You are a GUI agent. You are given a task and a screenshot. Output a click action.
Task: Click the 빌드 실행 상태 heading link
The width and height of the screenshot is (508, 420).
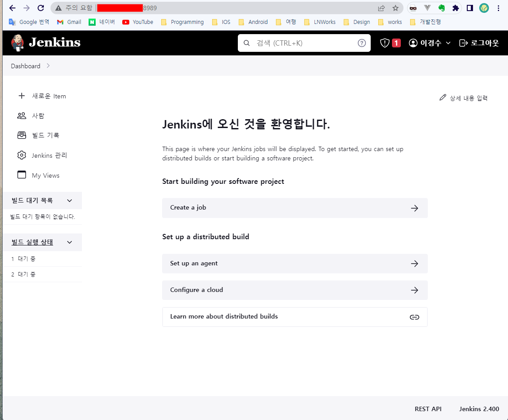32,242
